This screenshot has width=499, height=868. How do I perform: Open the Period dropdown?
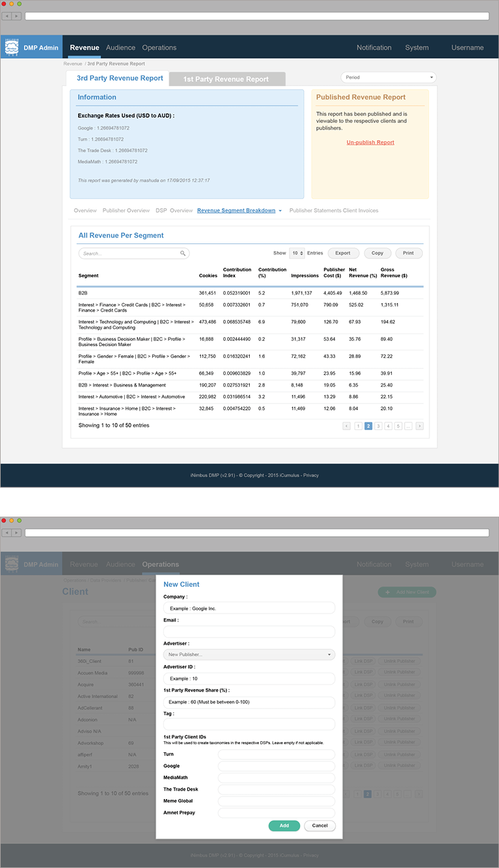pyautogui.click(x=388, y=77)
